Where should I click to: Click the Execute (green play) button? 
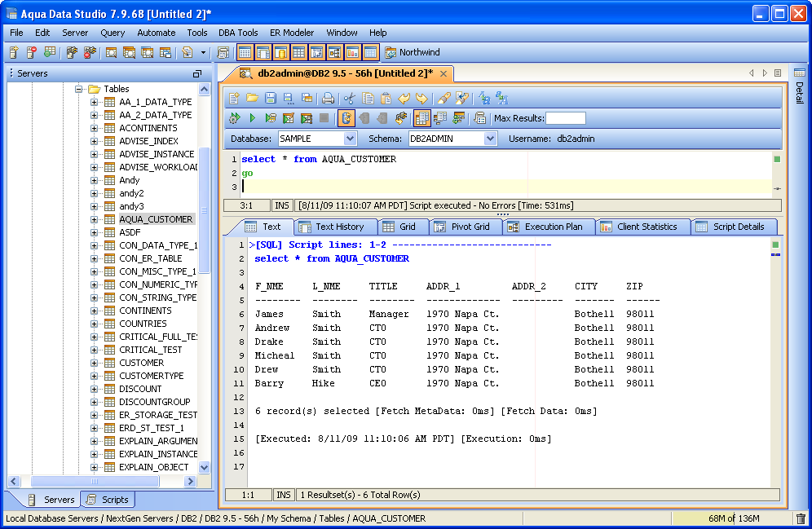click(252, 118)
